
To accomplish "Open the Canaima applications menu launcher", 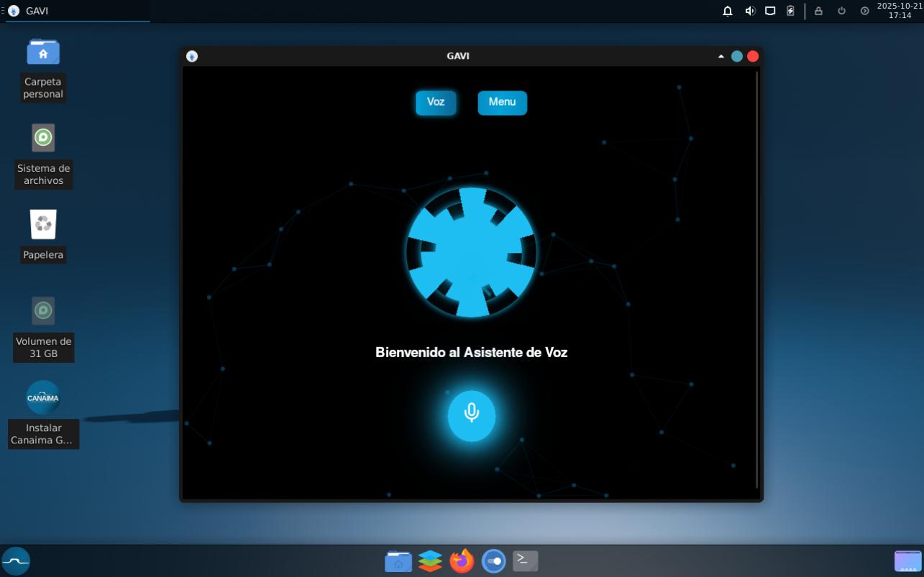I will pyautogui.click(x=16, y=560).
